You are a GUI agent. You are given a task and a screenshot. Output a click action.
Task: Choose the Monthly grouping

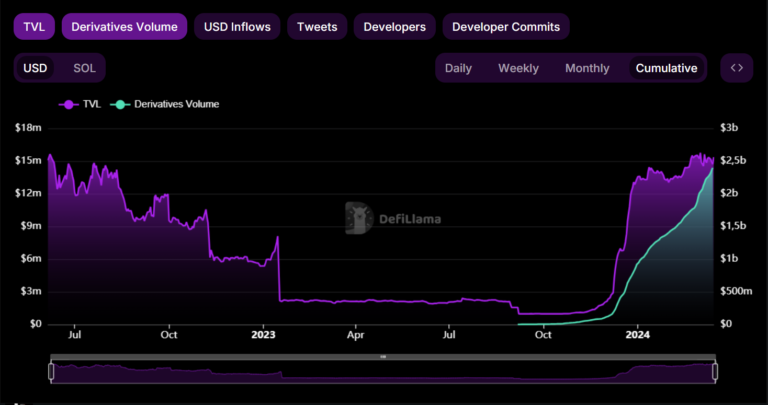pyautogui.click(x=587, y=68)
